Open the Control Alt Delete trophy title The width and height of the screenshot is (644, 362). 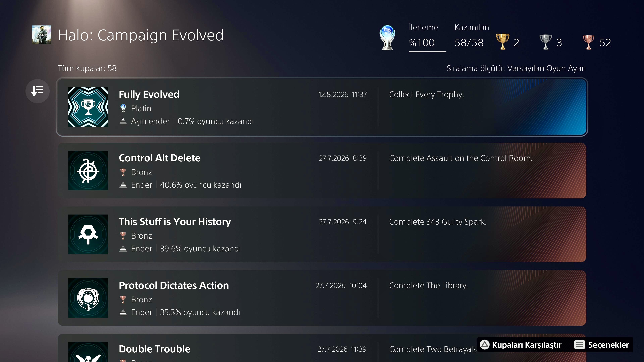159,158
